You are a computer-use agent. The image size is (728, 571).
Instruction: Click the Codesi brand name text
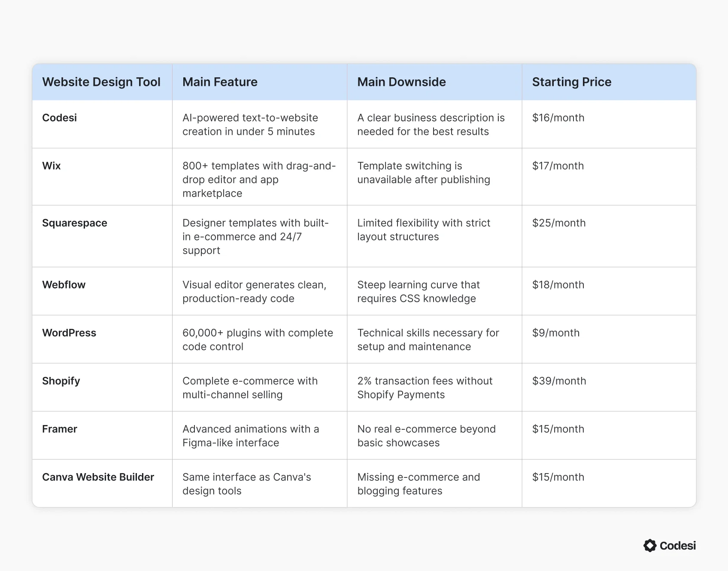pos(677,546)
